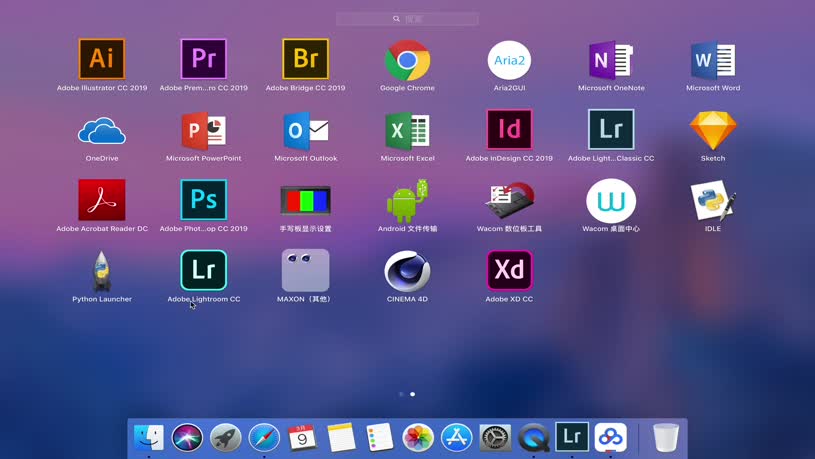Select the second Launchpad page dot
815x459 pixels.
point(413,394)
